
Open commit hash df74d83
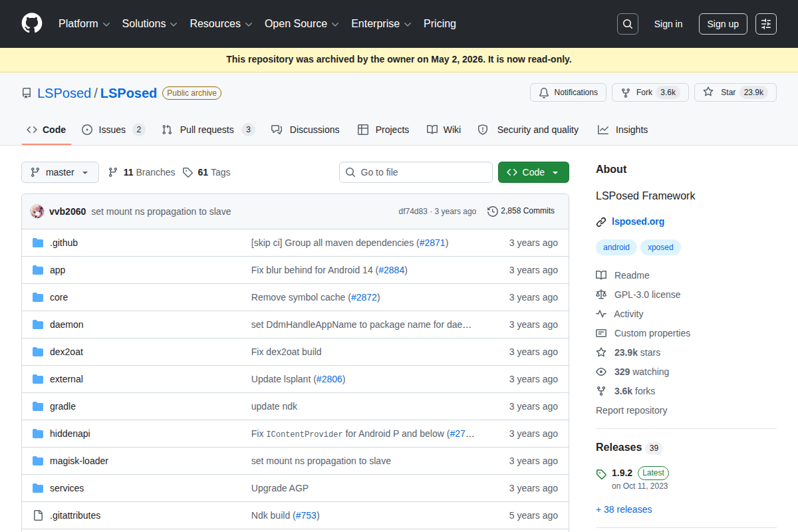pyautogui.click(x=413, y=211)
